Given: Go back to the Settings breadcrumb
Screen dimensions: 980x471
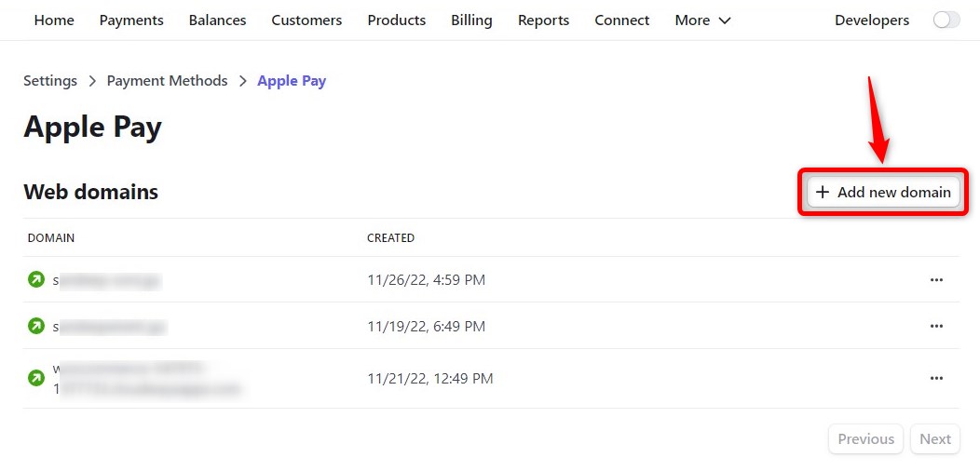Looking at the screenshot, I should point(50,81).
